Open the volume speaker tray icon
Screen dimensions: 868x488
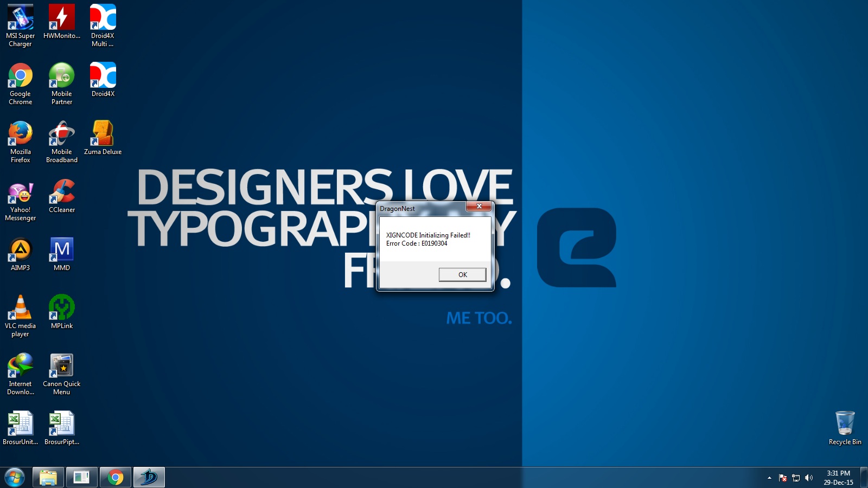point(809,478)
